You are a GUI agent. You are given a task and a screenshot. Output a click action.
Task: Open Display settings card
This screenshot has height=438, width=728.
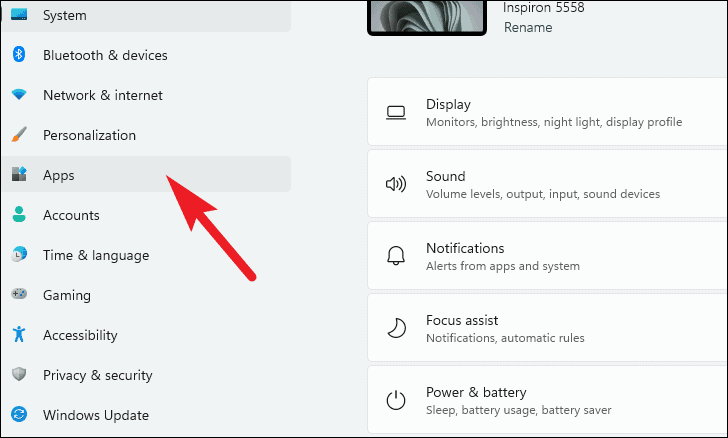tap(548, 112)
